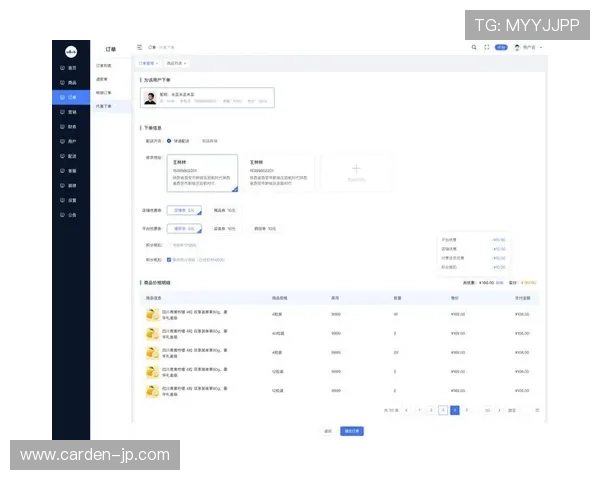This screenshot has height=480, width=600.
Task: Collapse the menu with the hamburger icon
Action: click(139, 47)
